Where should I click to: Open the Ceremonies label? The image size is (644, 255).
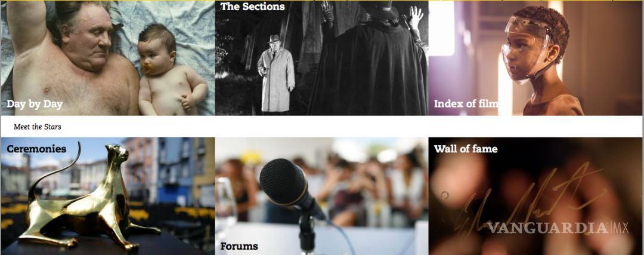36,149
